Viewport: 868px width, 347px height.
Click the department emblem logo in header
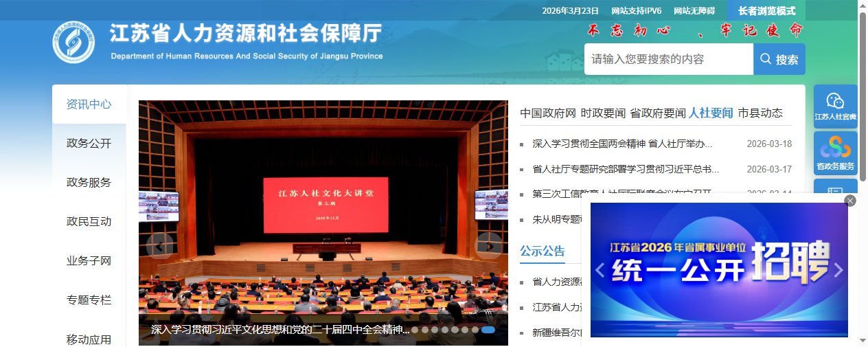(73, 43)
